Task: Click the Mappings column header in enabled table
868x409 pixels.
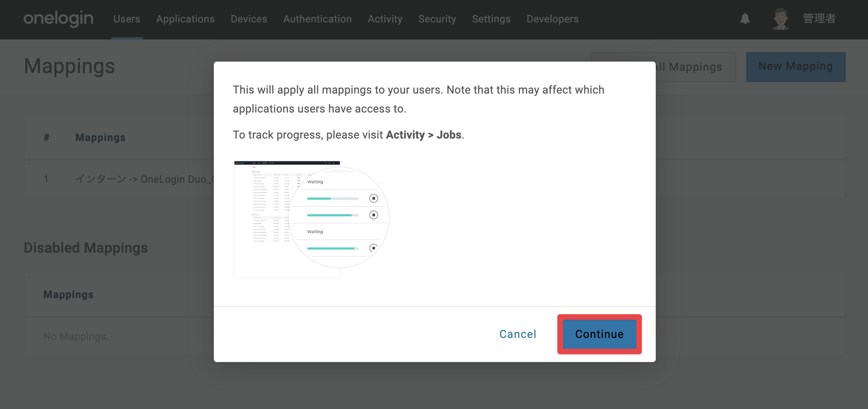Action: tap(100, 137)
